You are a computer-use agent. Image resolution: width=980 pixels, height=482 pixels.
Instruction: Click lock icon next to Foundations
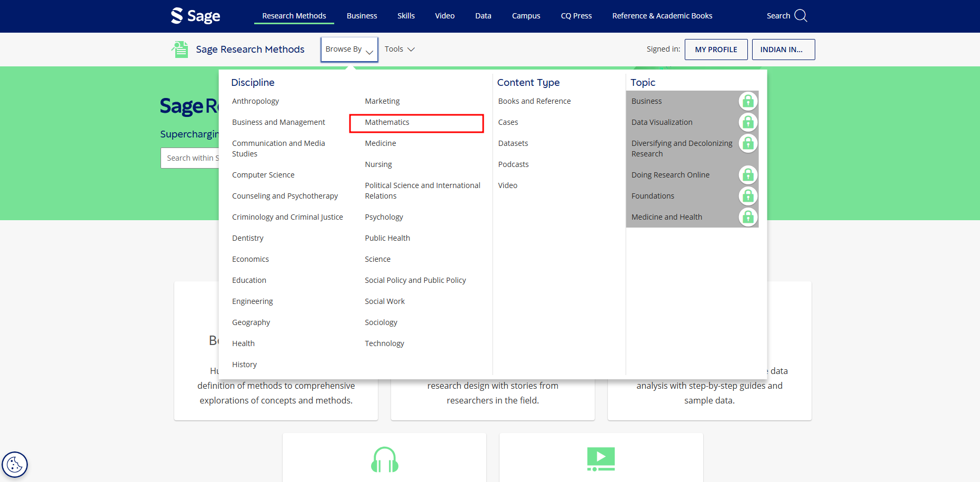pyautogui.click(x=747, y=196)
